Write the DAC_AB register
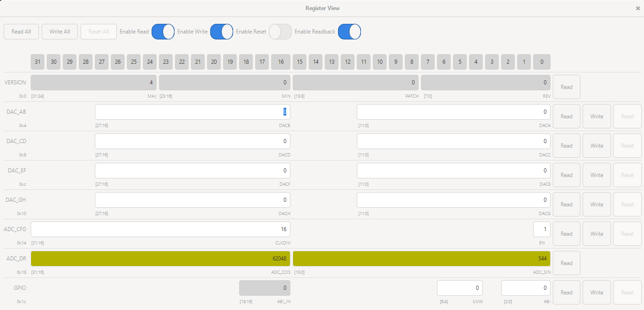The width and height of the screenshot is (644, 310). 596,116
